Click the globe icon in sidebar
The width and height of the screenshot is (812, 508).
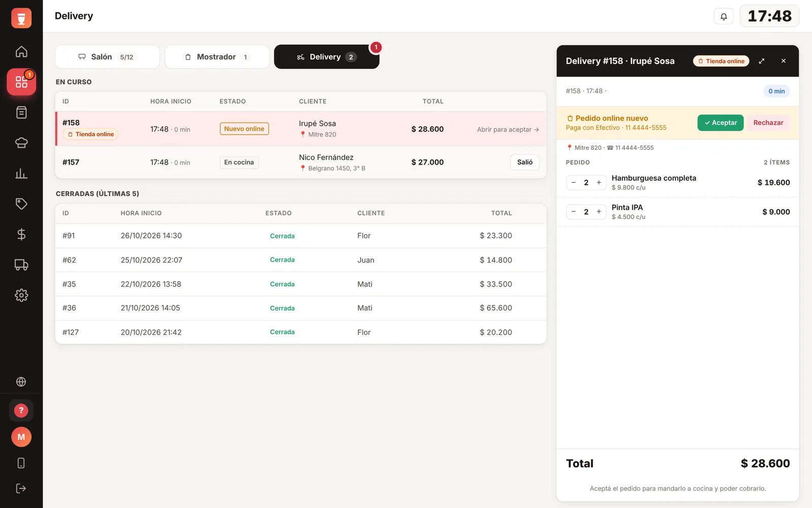(21, 382)
